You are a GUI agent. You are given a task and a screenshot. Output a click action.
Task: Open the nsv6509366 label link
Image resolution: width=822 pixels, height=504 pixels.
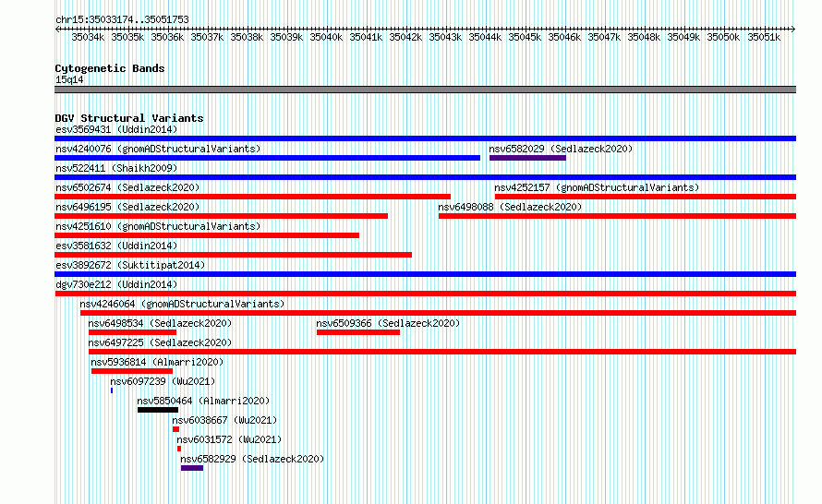click(388, 323)
